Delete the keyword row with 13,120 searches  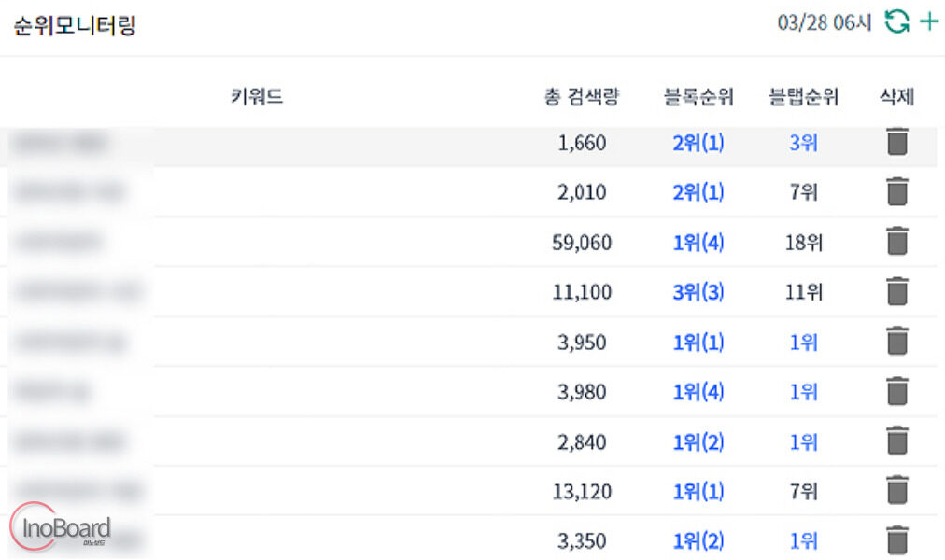tap(897, 490)
